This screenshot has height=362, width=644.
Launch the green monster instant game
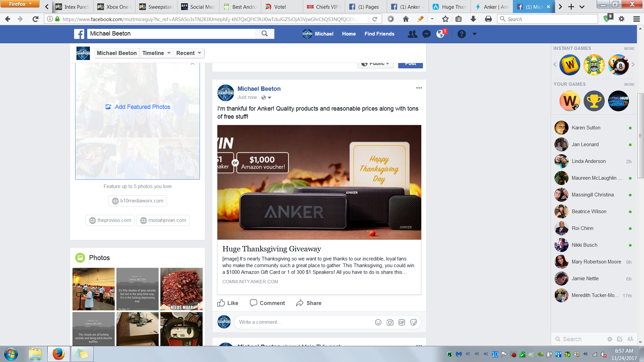(x=594, y=64)
